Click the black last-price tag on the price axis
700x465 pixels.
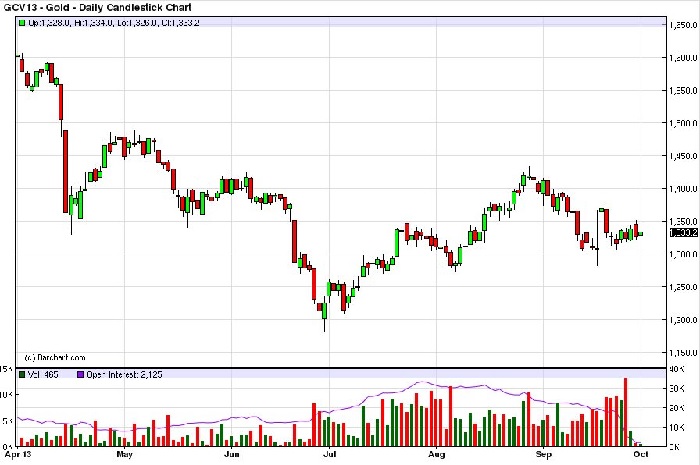[x=683, y=232]
